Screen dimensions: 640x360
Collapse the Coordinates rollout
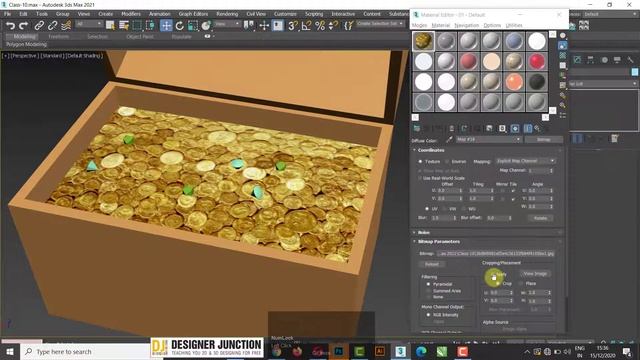pos(431,150)
